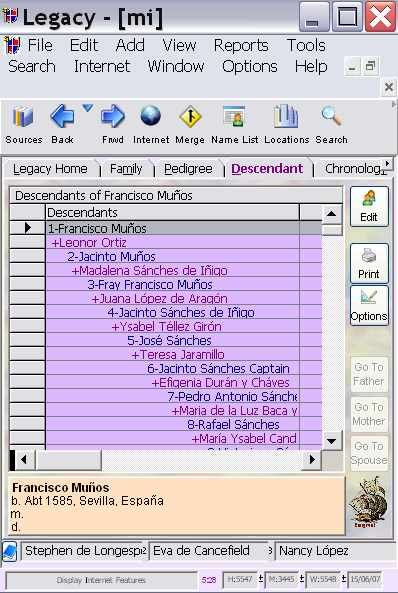Open the Sources toolbar icon

click(x=23, y=125)
